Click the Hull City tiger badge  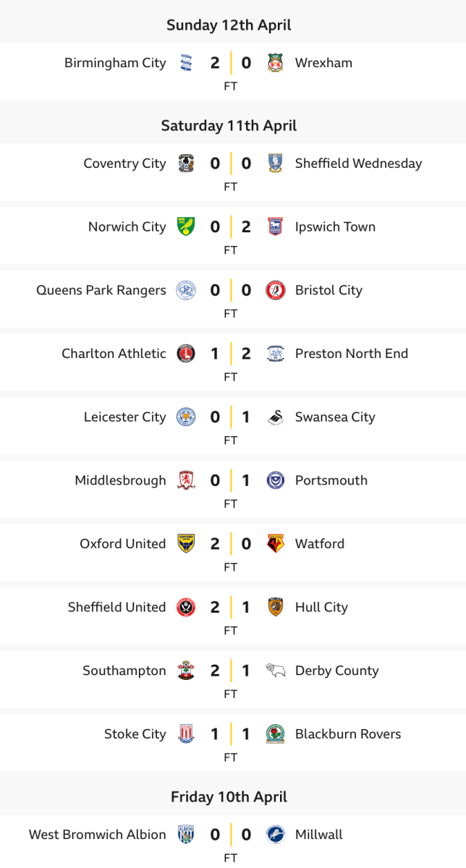(x=275, y=608)
